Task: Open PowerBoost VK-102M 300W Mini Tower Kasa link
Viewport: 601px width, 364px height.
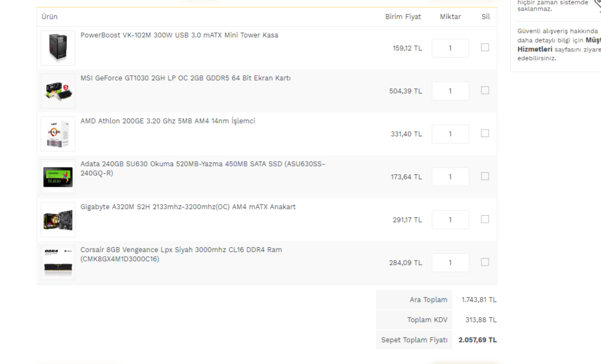Action: click(x=180, y=35)
